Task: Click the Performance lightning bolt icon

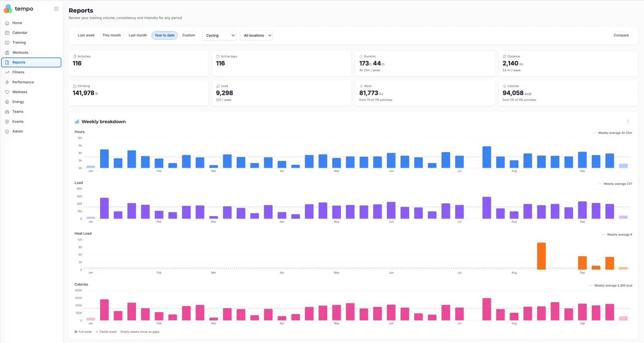Action: [7, 82]
